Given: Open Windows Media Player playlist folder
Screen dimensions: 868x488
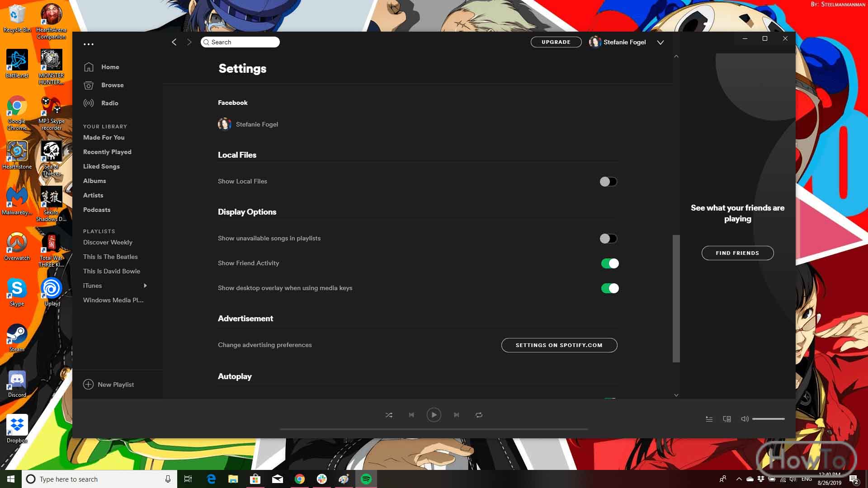Looking at the screenshot, I should (x=113, y=300).
